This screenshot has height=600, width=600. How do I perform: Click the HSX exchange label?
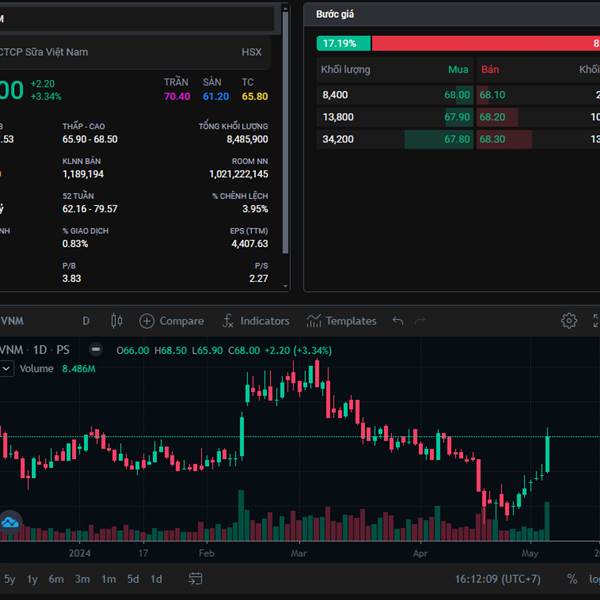click(251, 52)
